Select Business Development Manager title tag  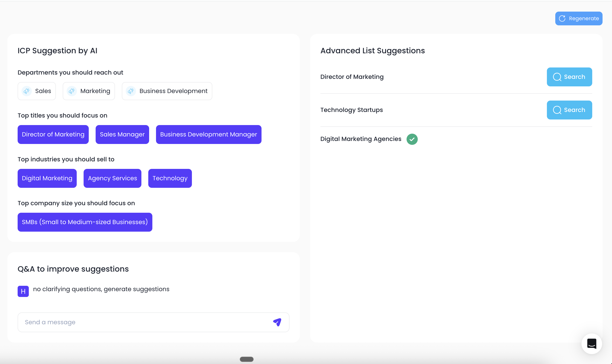[x=208, y=135]
